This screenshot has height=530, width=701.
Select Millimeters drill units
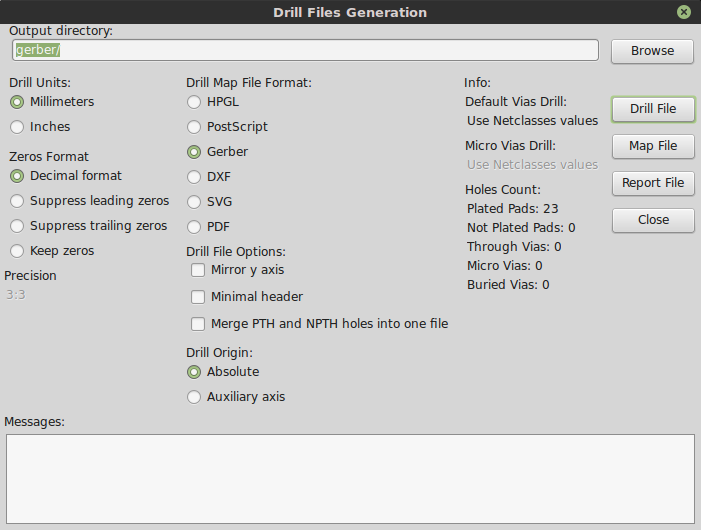[17, 102]
